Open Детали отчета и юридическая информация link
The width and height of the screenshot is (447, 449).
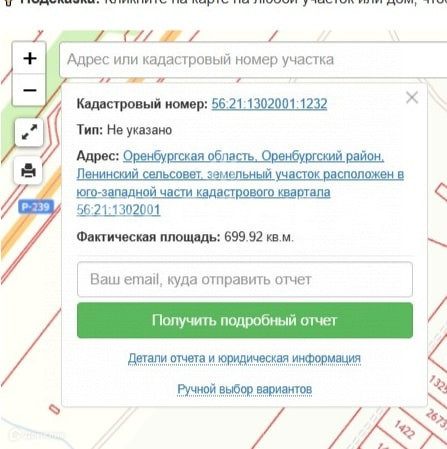coord(244,358)
